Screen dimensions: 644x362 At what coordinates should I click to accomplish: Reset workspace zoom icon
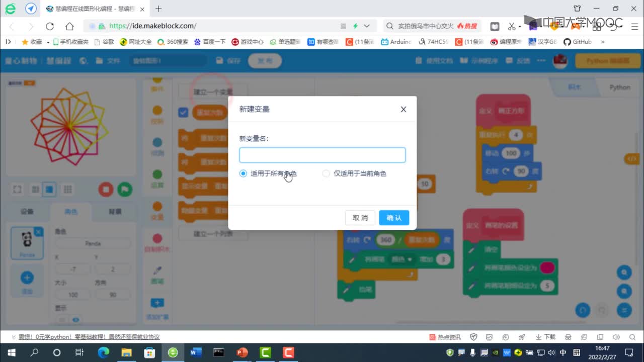(624, 310)
